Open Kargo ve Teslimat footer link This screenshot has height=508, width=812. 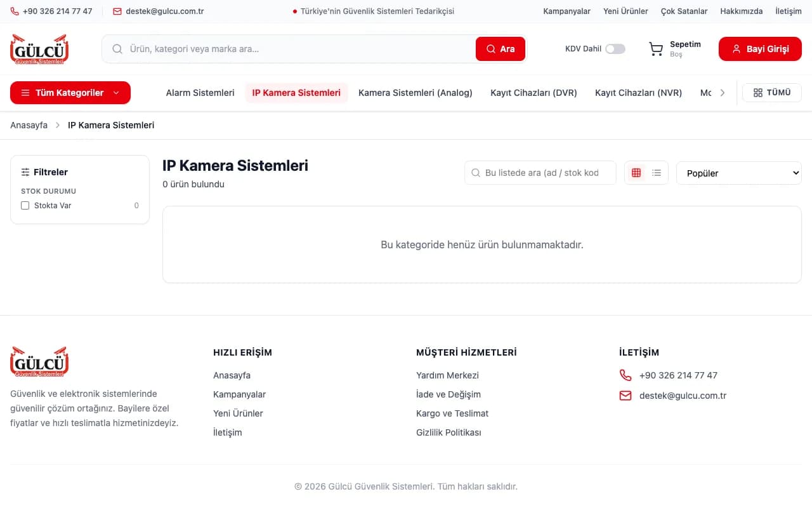[452, 413]
